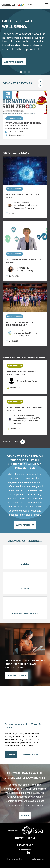Select the first carousel dot
50x868 pixels.
coord(21,72)
